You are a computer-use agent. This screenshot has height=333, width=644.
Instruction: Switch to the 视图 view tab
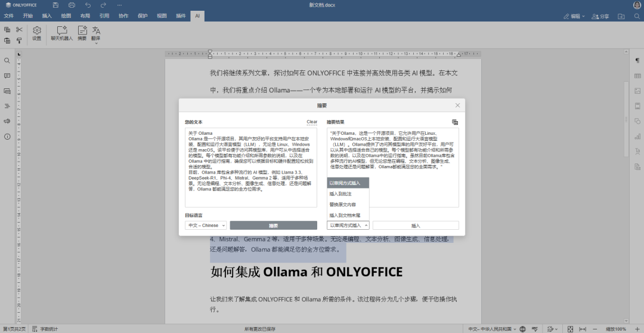[162, 16]
